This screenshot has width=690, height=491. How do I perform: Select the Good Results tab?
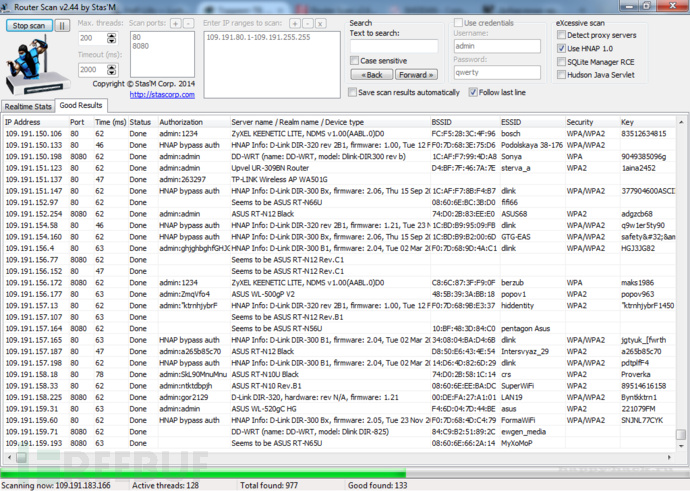[81, 105]
